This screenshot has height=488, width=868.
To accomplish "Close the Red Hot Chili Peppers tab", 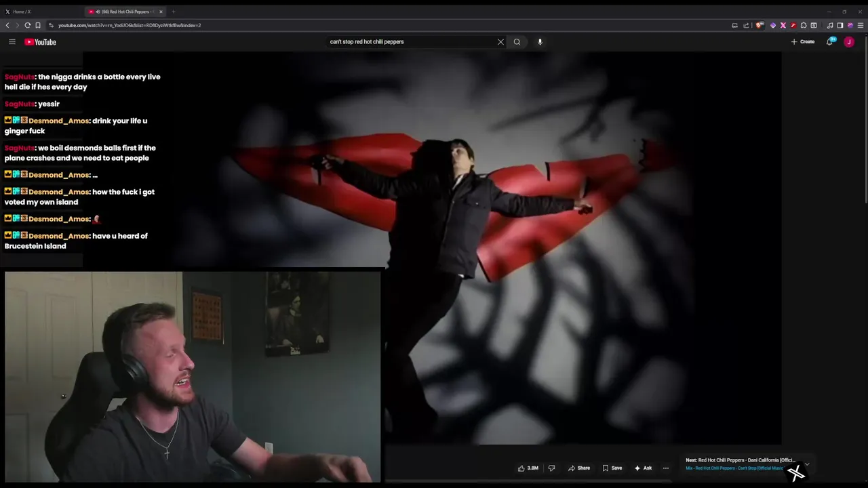I will coord(161,12).
